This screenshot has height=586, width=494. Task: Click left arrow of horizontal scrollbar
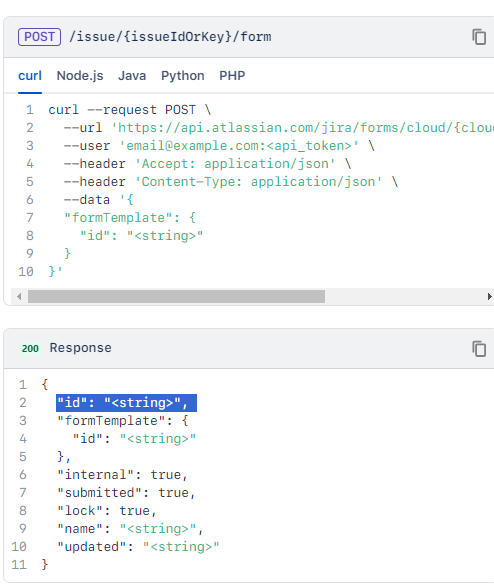click(19, 297)
